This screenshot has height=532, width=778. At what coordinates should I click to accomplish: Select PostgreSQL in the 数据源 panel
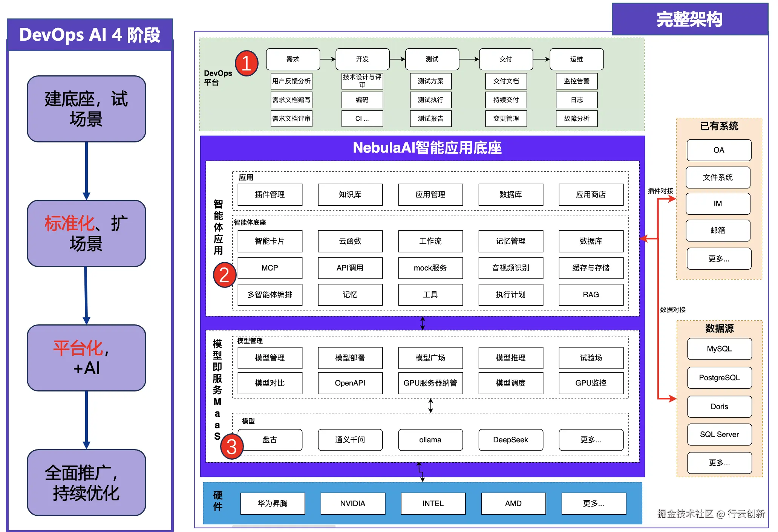point(719,378)
